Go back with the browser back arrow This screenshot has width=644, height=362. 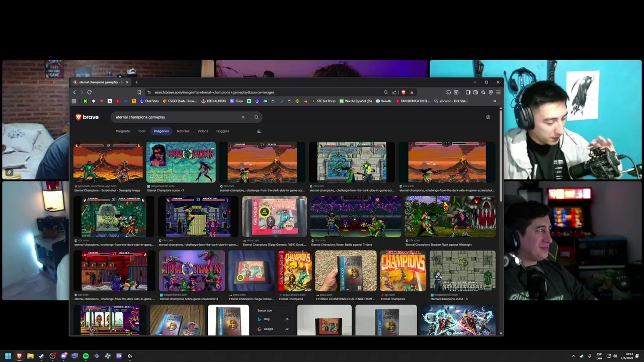click(x=74, y=92)
